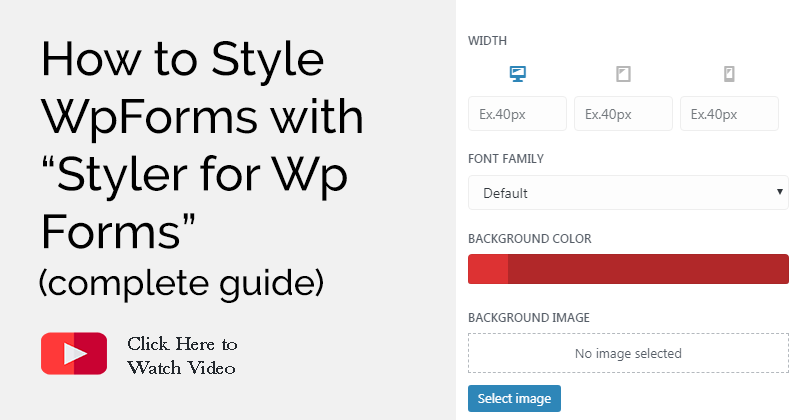Click the FONT FAMILY label
796x420 pixels.
pyautogui.click(x=506, y=159)
